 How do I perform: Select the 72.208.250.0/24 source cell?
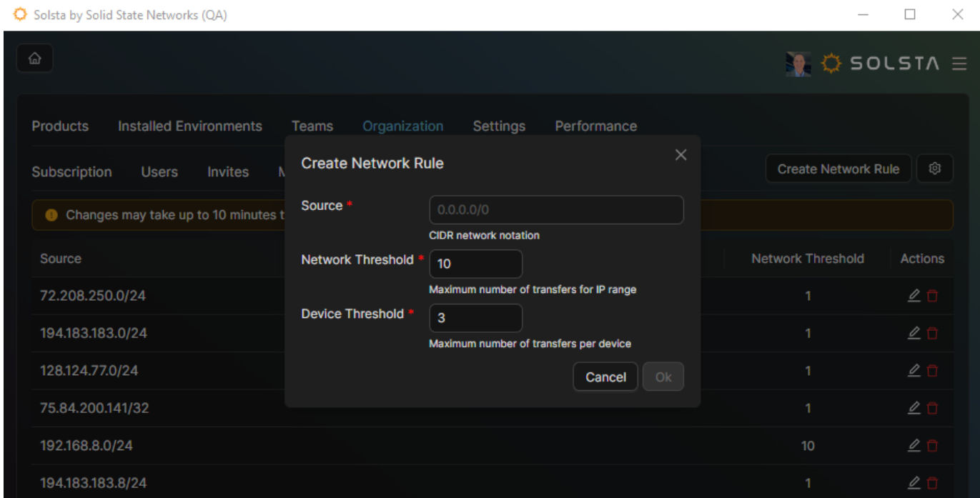[93, 296]
